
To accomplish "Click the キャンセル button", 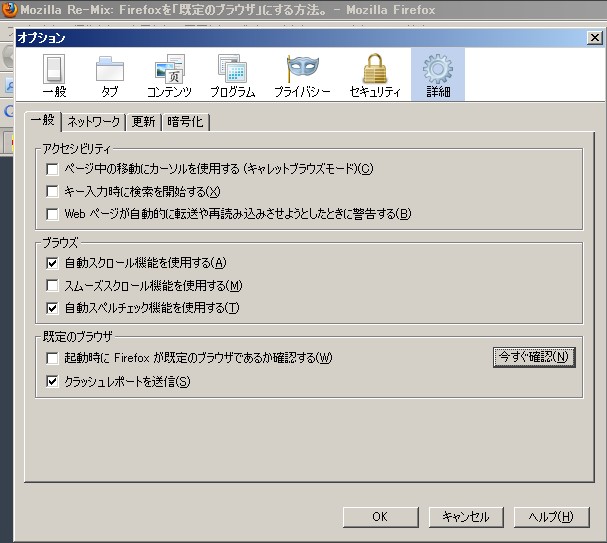I will tap(466, 517).
